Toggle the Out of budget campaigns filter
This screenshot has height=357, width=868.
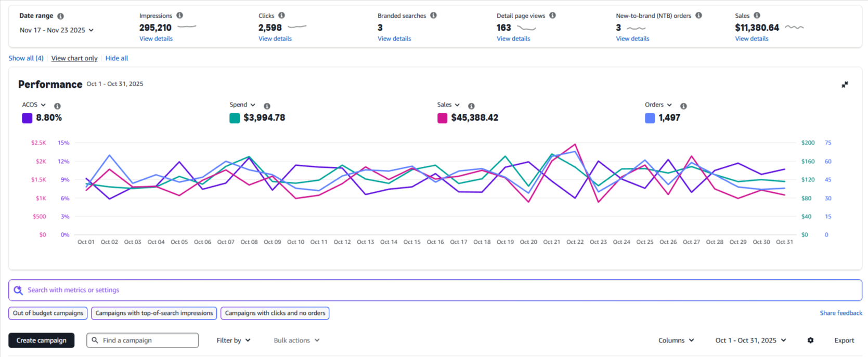[48, 313]
